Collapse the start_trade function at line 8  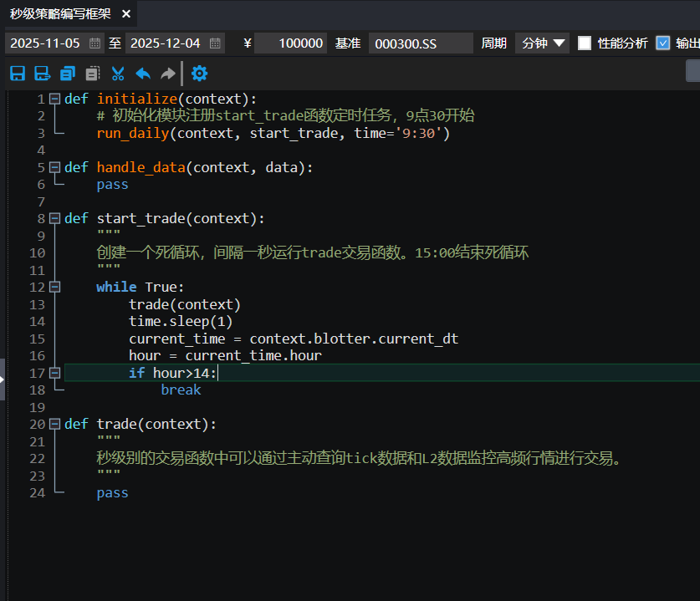(55, 218)
